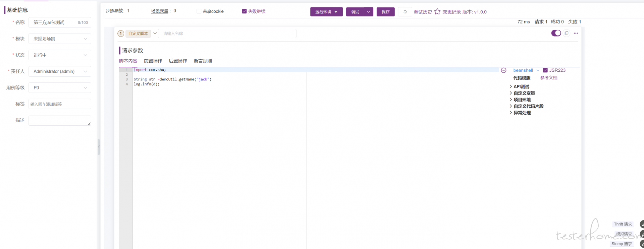The width and height of the screenshot is (644, 249).
Task: Click the 场景变量 link
Action: click(160, 11)
